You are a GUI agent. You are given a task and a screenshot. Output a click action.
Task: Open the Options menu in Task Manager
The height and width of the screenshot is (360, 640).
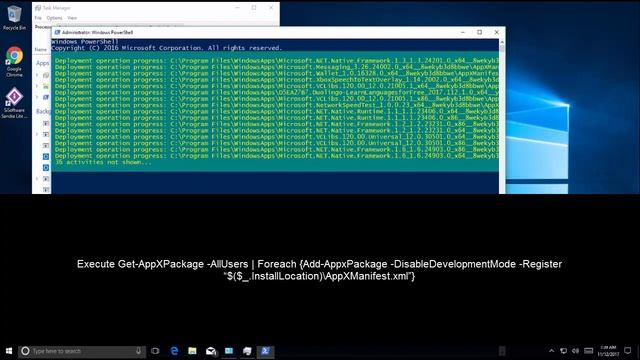(x=54, y=18)
